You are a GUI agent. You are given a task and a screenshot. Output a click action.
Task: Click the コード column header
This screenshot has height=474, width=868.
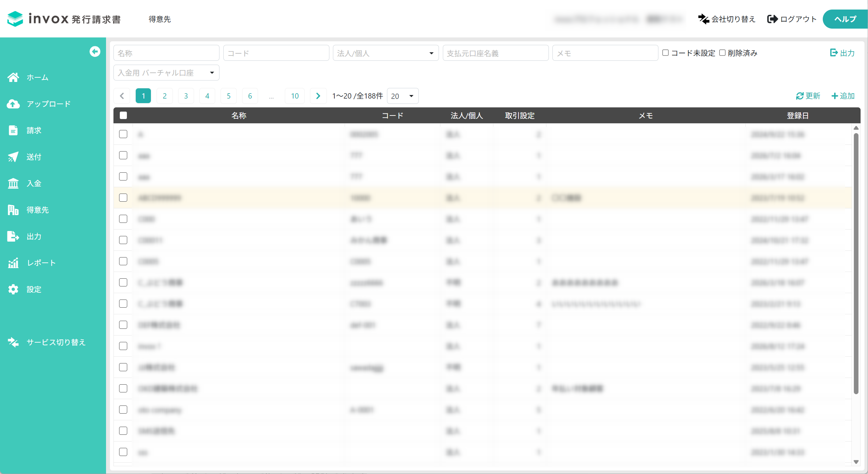(392, 115)
